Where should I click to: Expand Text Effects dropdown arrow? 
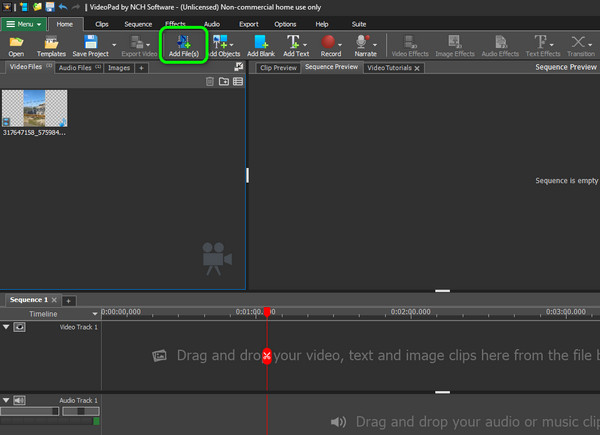[x=551, y=45]
